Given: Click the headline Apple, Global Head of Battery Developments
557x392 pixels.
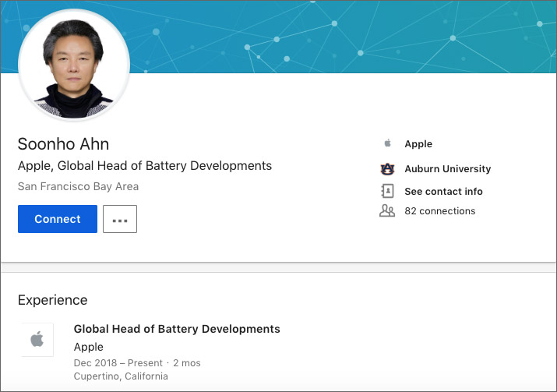Looking at the screenshot, I should tap(145, 166).
